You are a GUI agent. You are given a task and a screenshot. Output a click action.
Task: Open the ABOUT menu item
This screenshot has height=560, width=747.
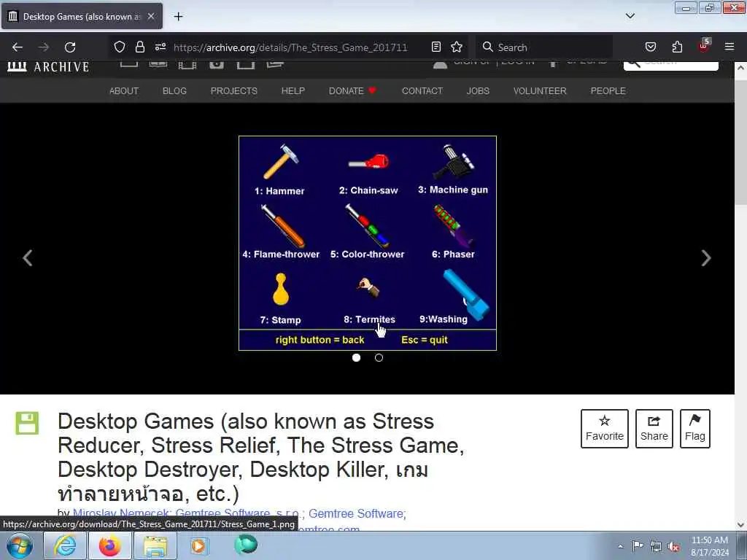click(124, 91)
